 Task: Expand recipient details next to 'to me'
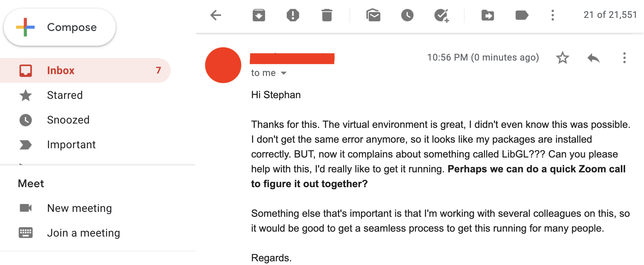point(284,73)
